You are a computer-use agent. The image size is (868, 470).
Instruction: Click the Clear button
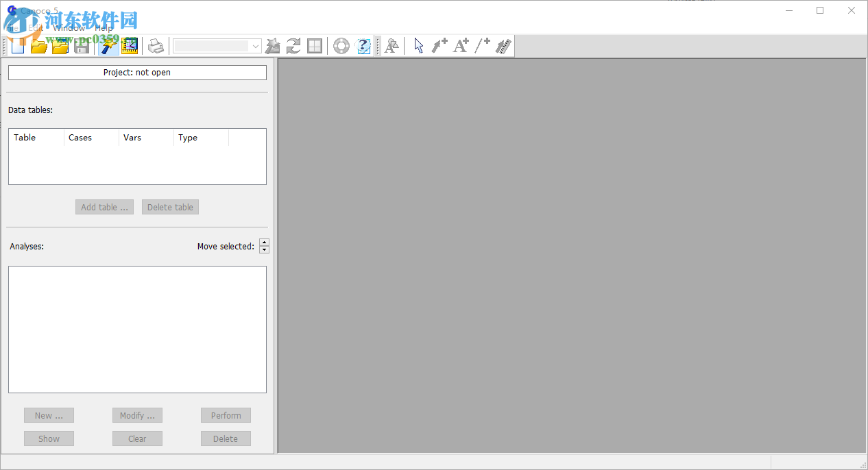coord(137,438)
